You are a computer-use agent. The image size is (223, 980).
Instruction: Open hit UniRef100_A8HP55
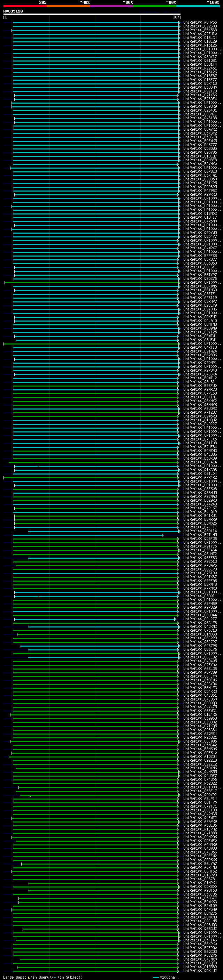coord(200,23)
